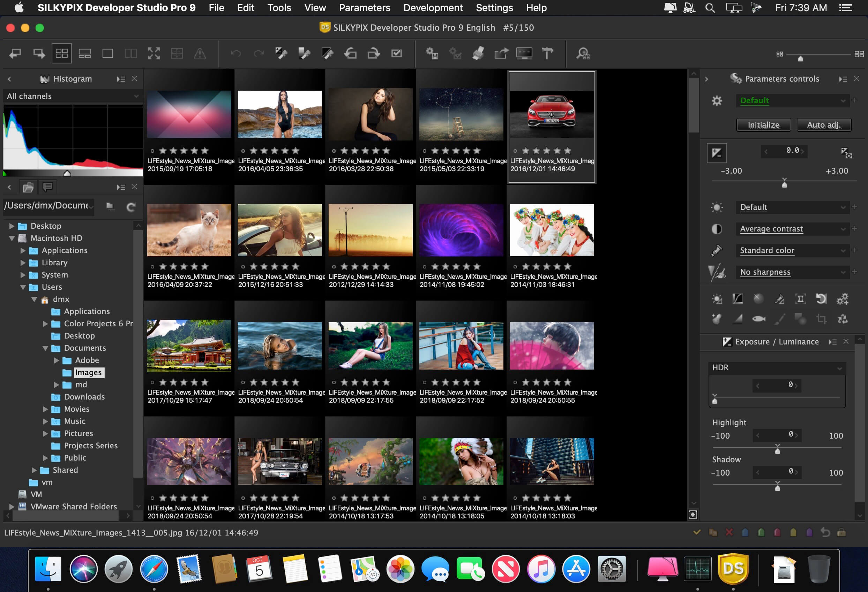
Task: Toggle filmstrip view mode icon
Action: point(85,53)
